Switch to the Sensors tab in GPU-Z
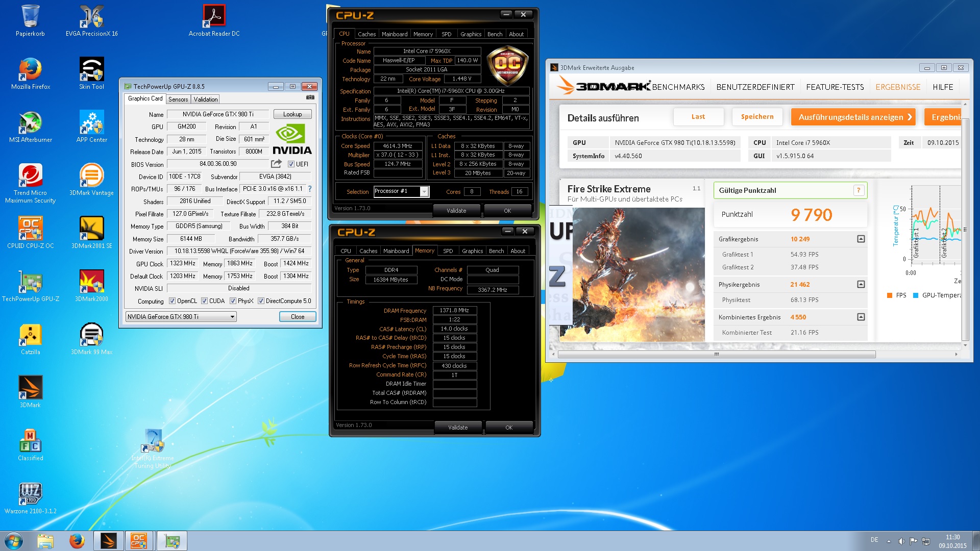980x551 pixels. pyautogui.click(x=178, y=99)
